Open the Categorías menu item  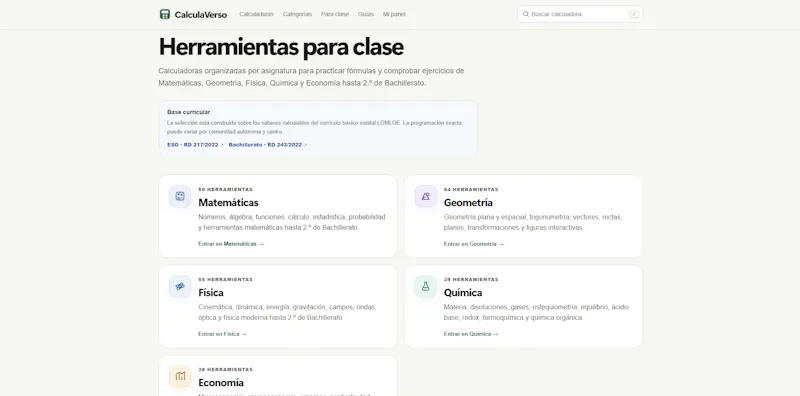[x=297, y=14]
